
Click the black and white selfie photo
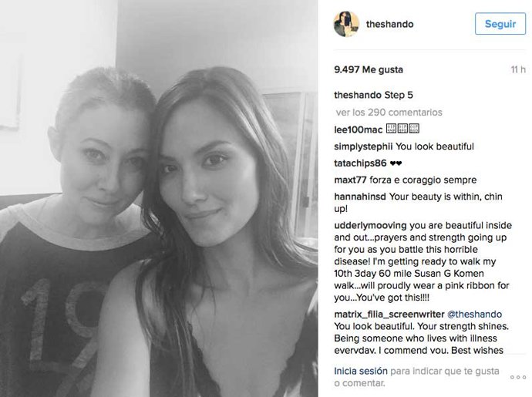159,199
